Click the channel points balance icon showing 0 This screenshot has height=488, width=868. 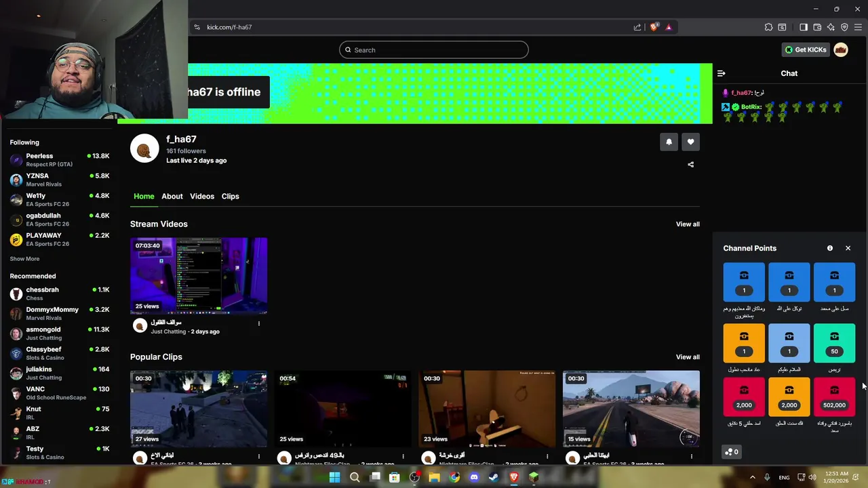click(731, 451)
